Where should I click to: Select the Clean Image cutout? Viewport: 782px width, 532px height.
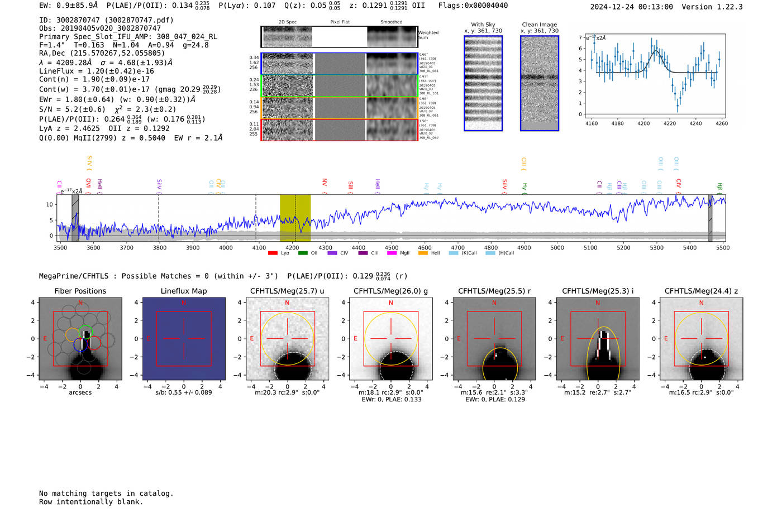pyautogui.click(x=540, y=83)
